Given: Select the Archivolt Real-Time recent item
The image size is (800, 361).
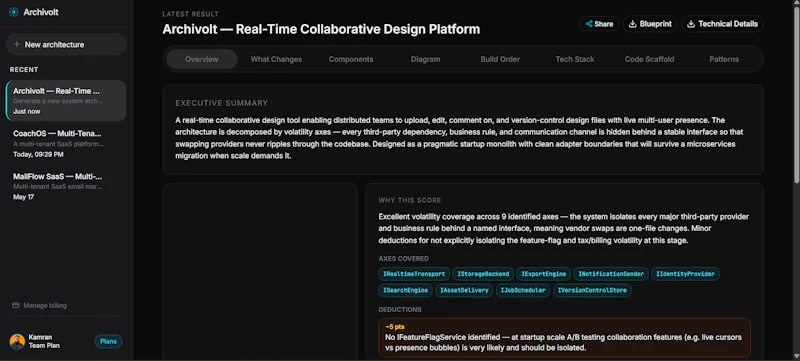Looking at the screenshot, I should tap(66, 100).
